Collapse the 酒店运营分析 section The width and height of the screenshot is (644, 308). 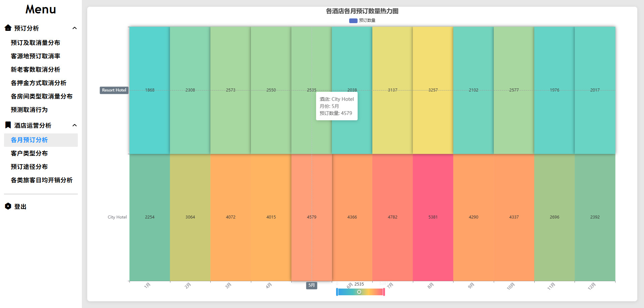pos(75,125)
